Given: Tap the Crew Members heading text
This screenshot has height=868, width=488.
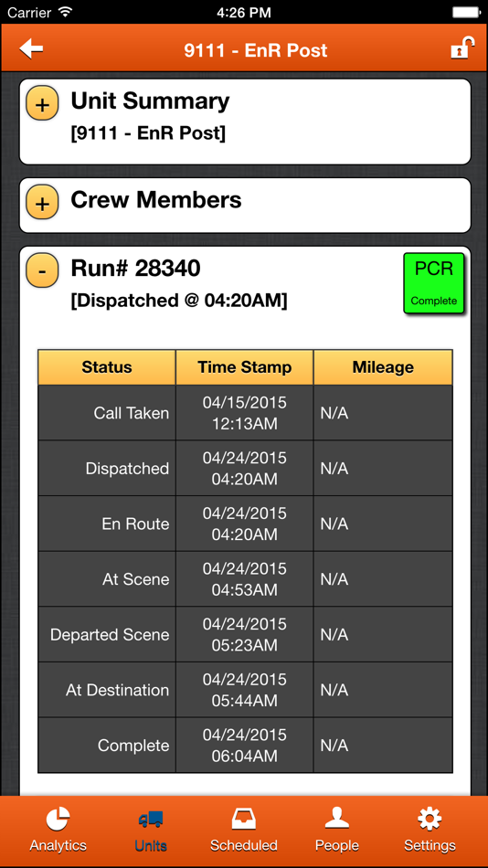Looking at the screenshot, I should (156, 200).
